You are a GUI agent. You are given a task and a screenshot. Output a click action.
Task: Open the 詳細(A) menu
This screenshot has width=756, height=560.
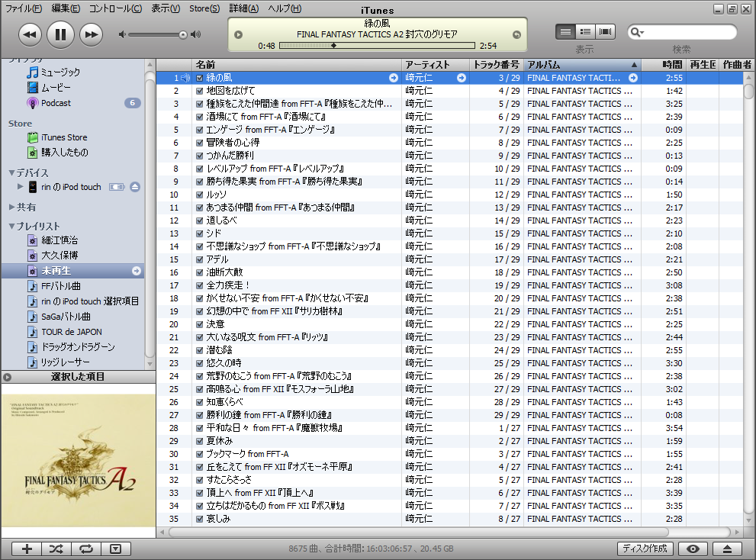(244, 8)
